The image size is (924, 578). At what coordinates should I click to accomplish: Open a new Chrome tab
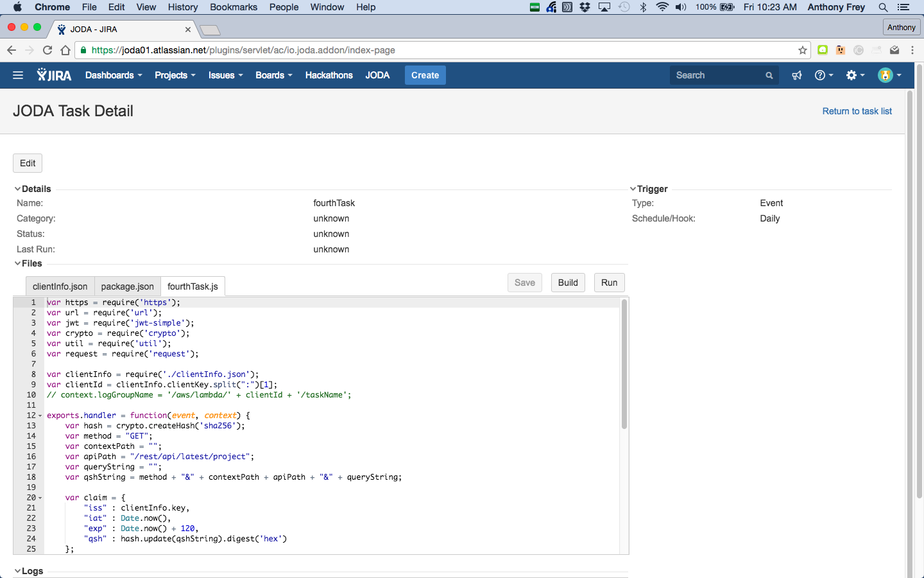[210, 30]
